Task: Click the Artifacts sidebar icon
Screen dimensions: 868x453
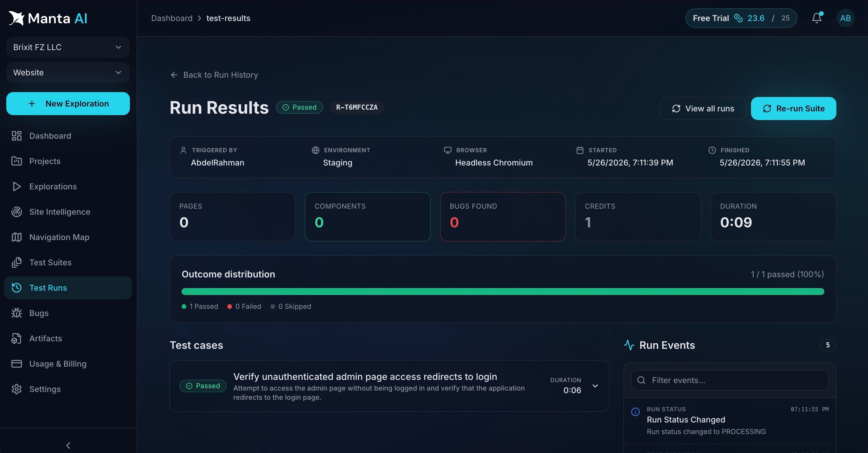Action: click(16, 338)
